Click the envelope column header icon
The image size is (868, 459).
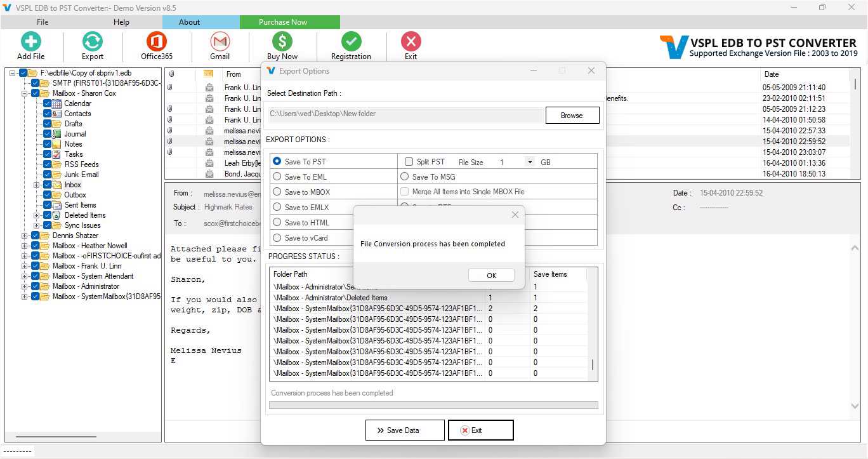pyautogui.click(x=208, y=74)
